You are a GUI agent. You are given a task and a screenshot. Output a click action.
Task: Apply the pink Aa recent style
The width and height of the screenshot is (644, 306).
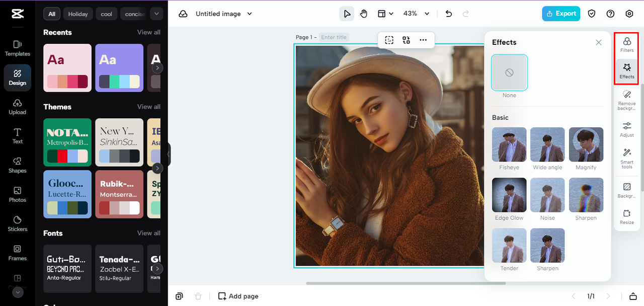coord(67,68)
